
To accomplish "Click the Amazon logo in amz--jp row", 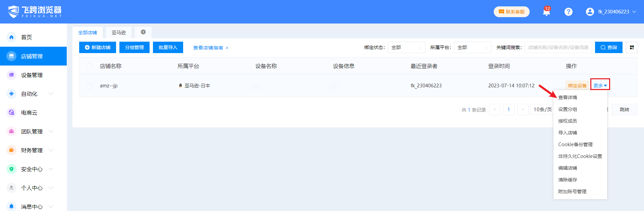I will (x=180, y=85).
